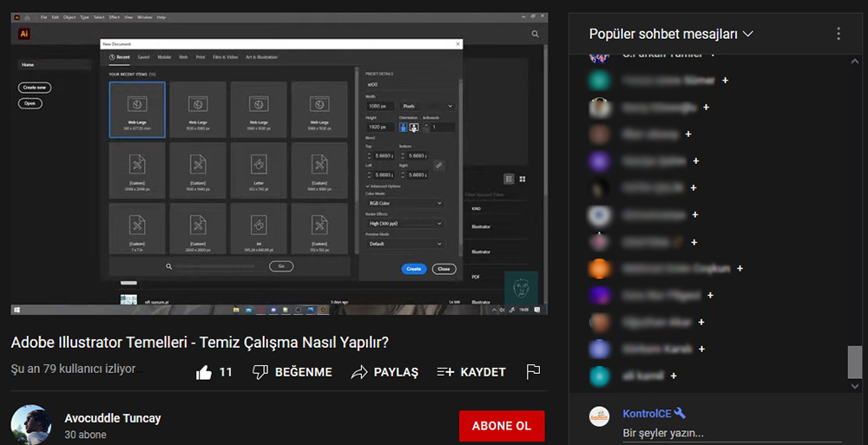Switch to the Print tab in New Document
Viewport: 868px width, 445px height.
point(201,57)
